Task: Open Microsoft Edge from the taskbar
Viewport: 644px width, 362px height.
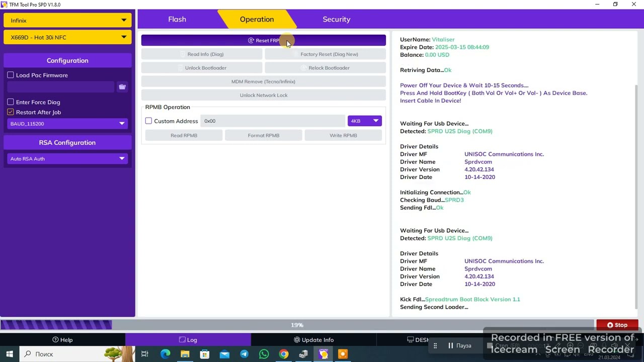Action: point(165,354)
